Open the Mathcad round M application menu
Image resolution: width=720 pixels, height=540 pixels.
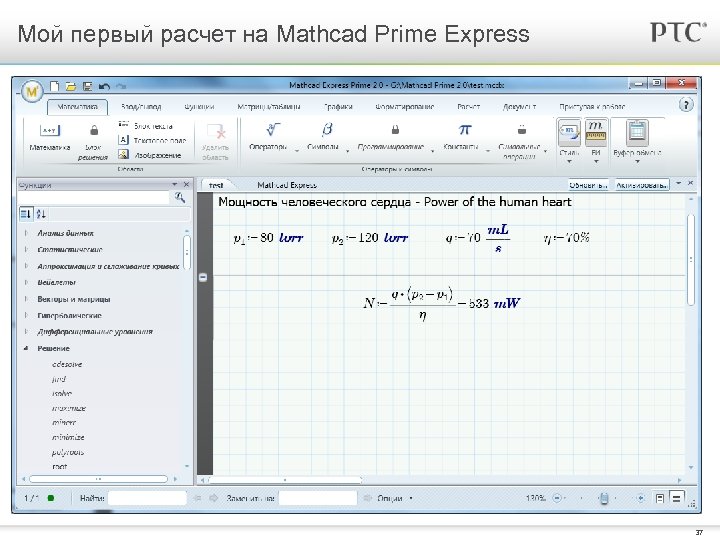[31, 91]
